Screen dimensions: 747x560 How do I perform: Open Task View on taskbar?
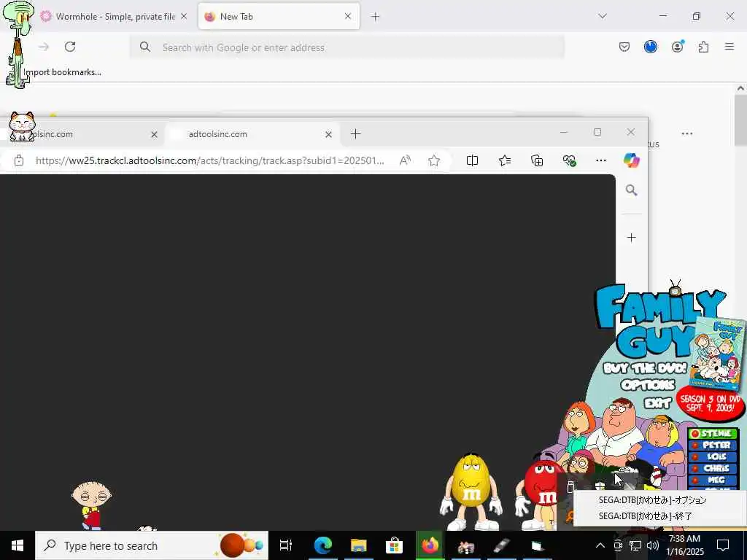tap(286, 545)
